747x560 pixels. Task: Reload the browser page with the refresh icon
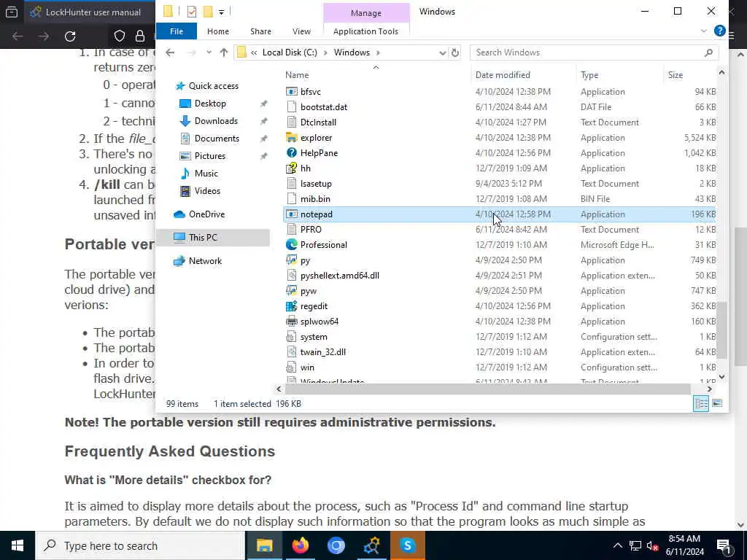(x=70, y=36)
